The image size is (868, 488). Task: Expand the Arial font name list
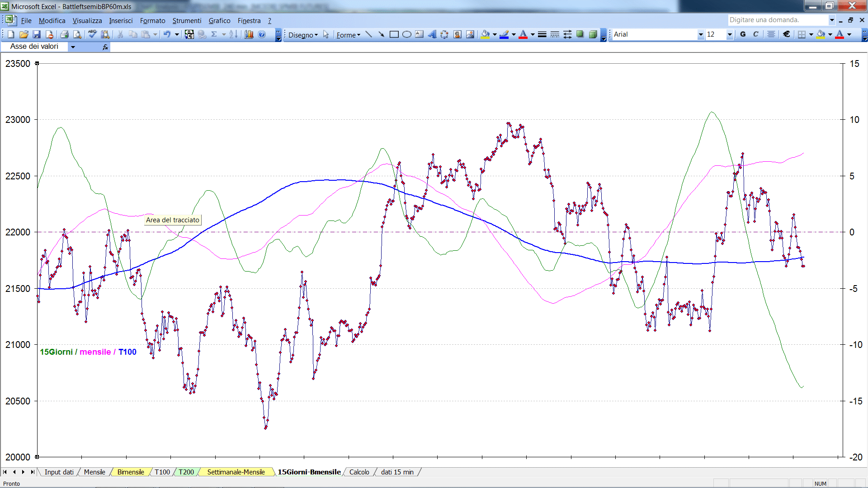coord(700,34)
